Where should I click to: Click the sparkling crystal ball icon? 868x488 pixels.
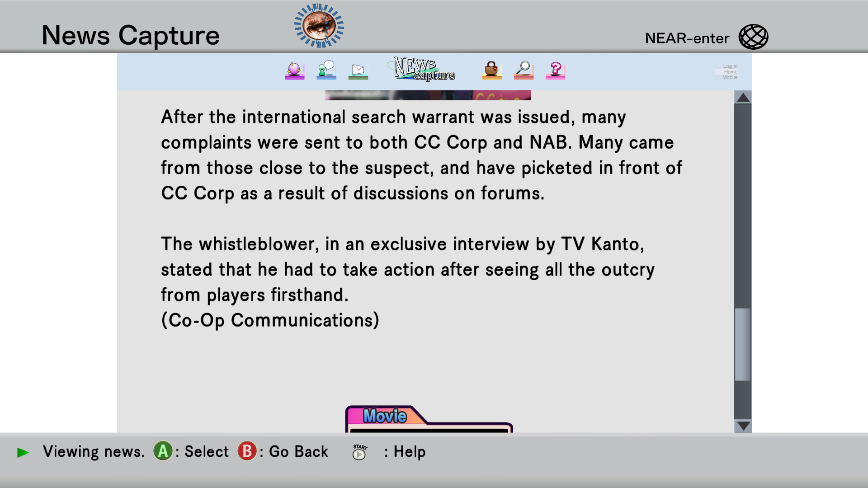point(294,70)
